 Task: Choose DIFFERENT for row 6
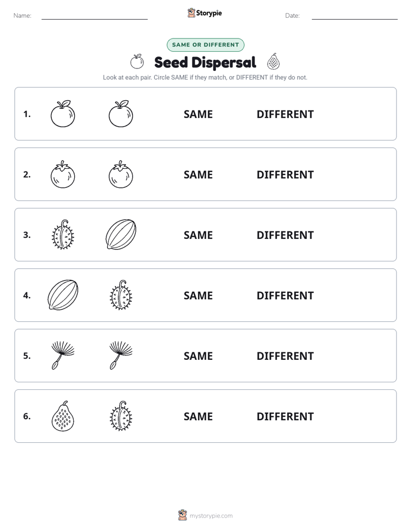coord(285,416)
